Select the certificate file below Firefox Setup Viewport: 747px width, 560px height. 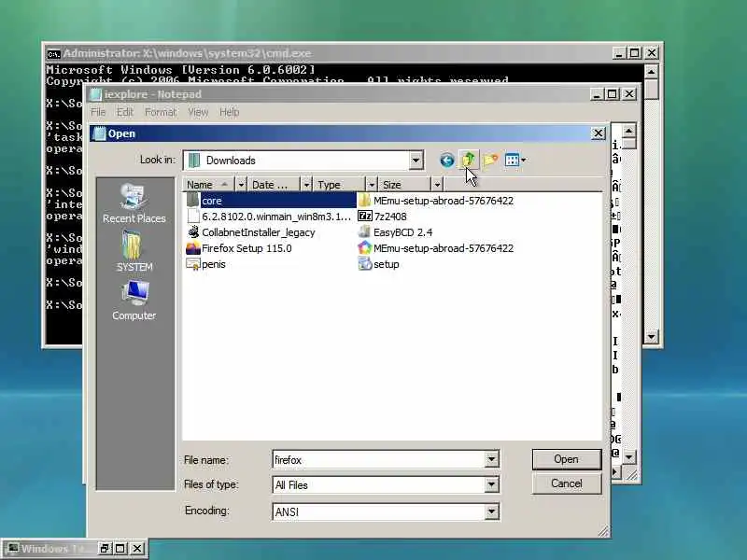(x=205, y=264)
